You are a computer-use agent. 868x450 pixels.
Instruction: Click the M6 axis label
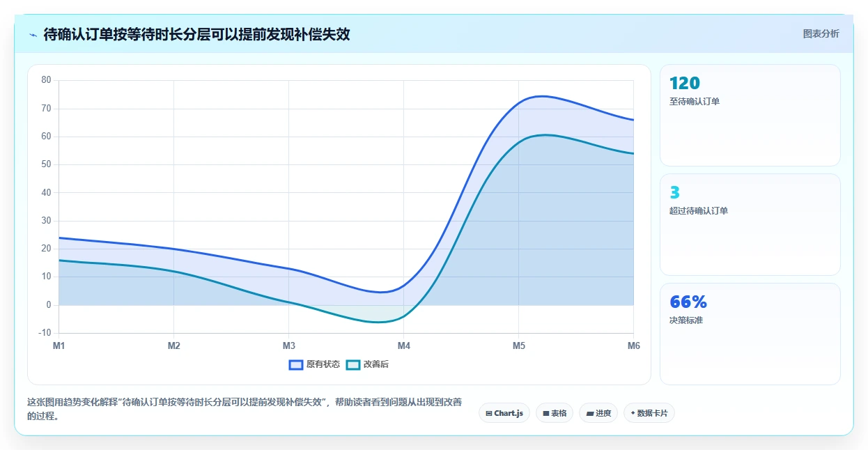point(633,346)
